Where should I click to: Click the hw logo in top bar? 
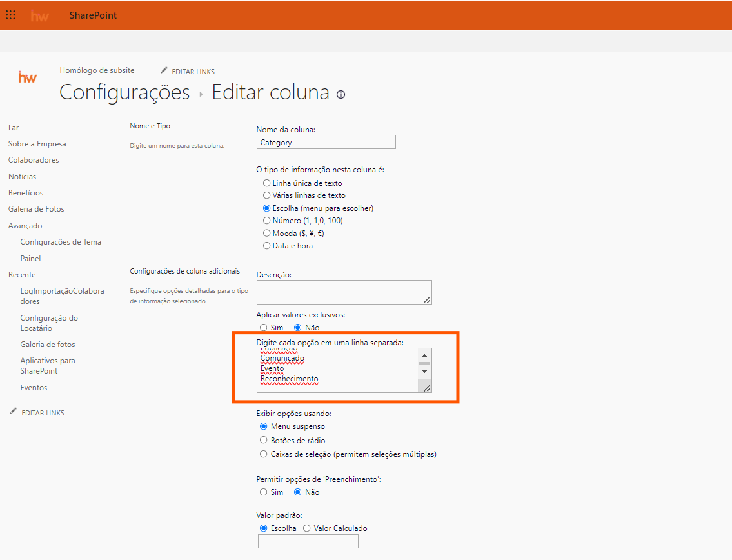tap(40, 15)
